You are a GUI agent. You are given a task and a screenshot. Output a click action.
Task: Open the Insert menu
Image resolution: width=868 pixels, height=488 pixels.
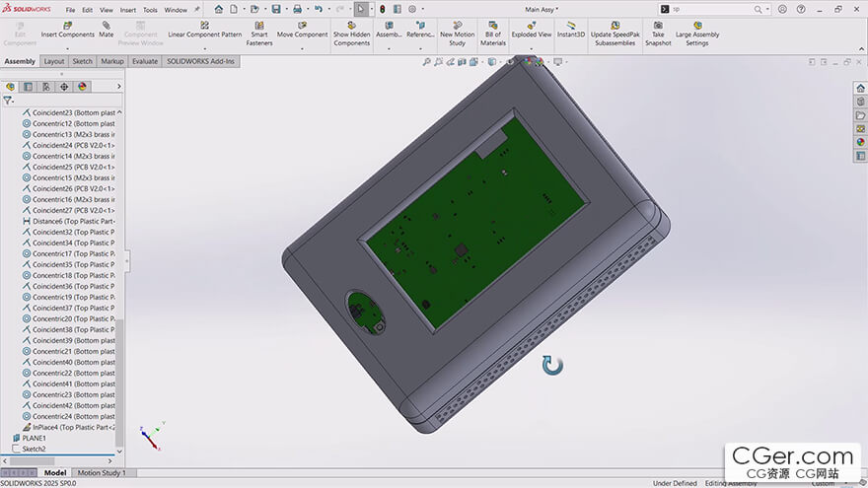127,10
